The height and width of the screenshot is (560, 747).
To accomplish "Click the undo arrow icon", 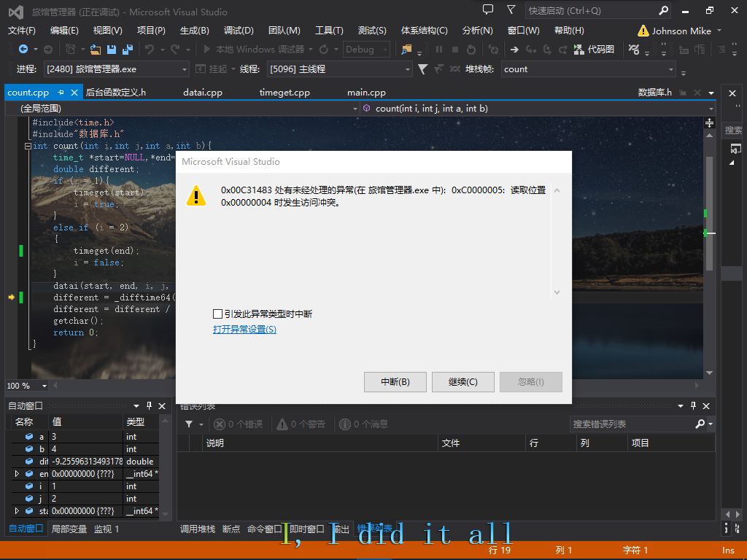I will point(150,49).
